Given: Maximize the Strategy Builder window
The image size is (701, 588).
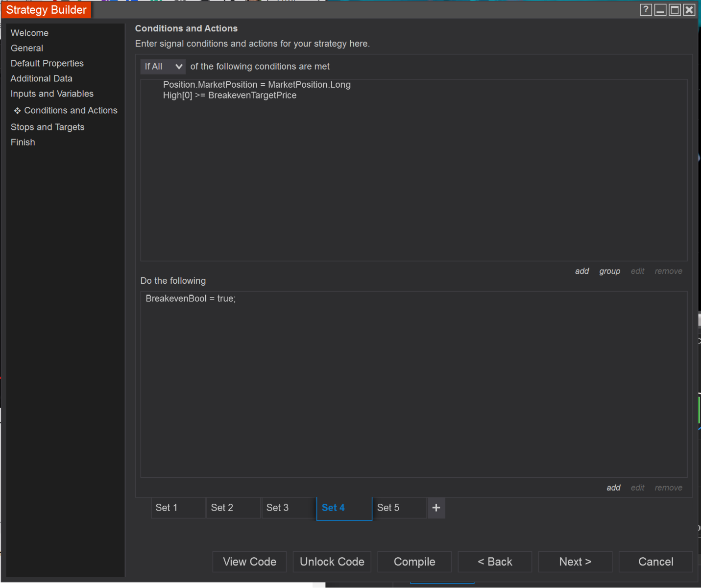Looking at the screenshot, I should [x=675, y=10].
